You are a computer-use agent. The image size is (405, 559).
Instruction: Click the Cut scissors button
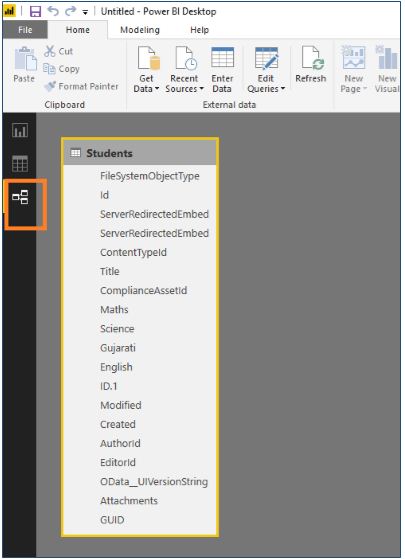coord(59,51)
